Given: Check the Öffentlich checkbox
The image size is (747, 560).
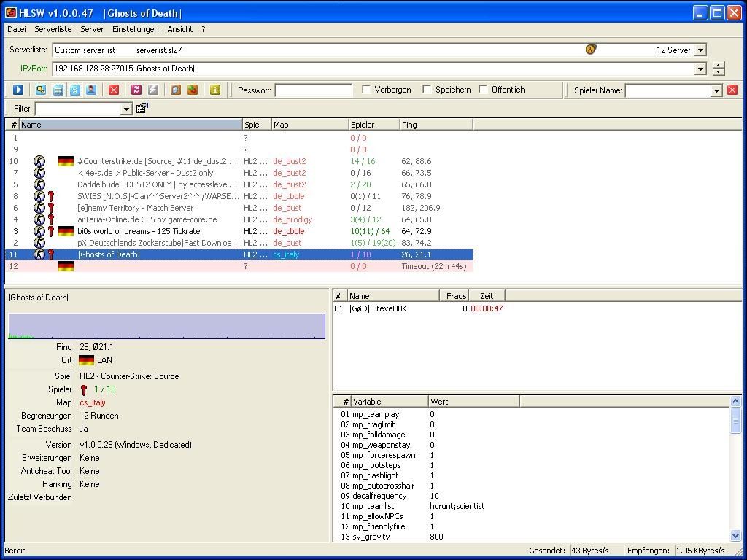Looking at the screenshot, I should click(x=483, y=90).
